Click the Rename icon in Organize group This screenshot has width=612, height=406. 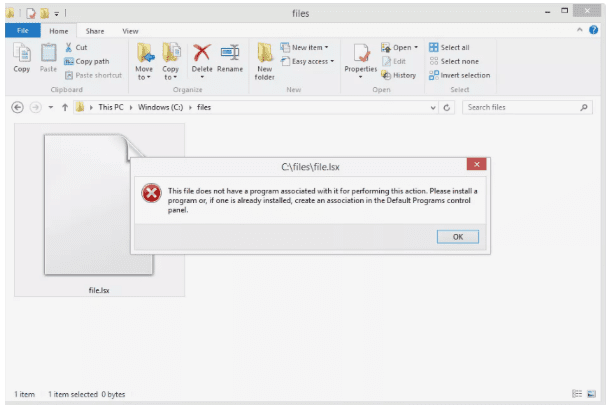click(230, 57)
